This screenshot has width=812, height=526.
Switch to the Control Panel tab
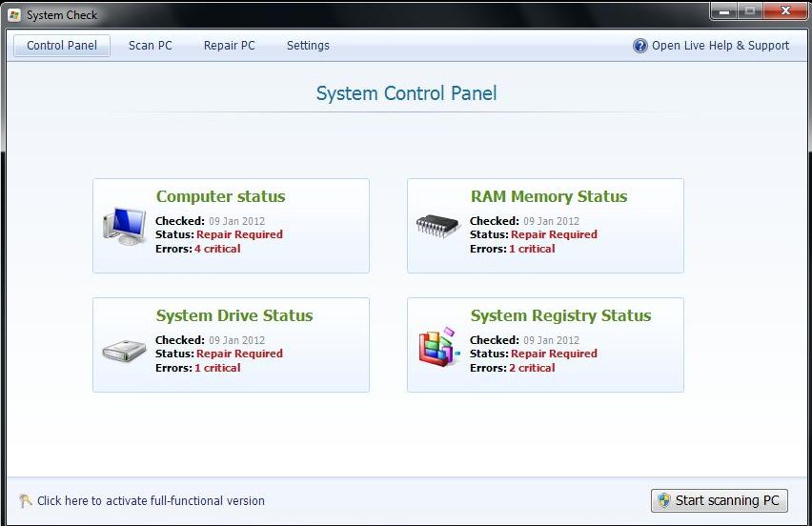pos(62,46)
